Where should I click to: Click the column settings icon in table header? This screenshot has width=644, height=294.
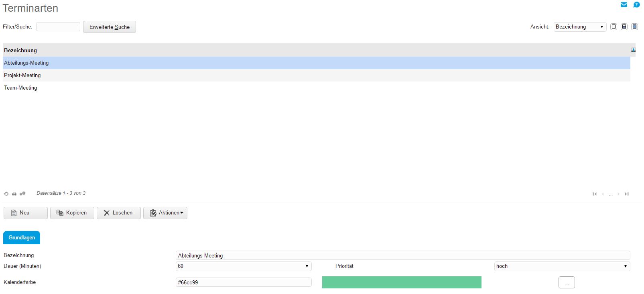click(633, 50)
